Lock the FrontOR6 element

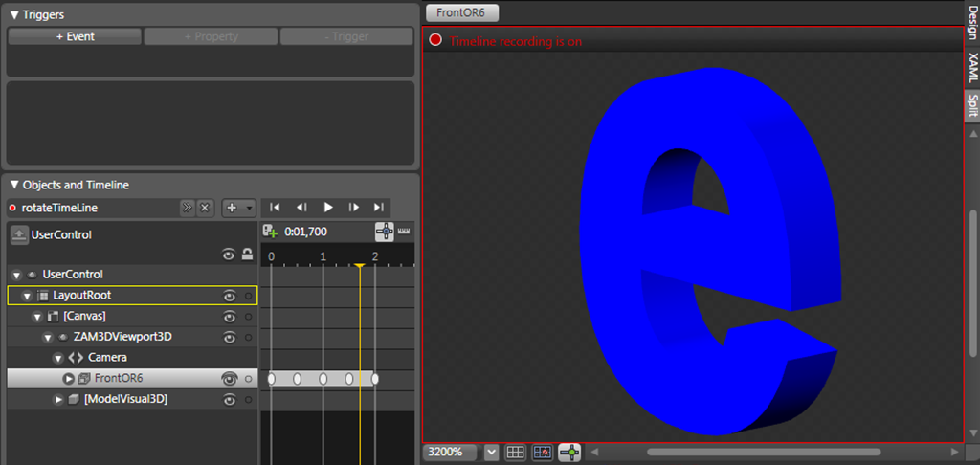248,379
